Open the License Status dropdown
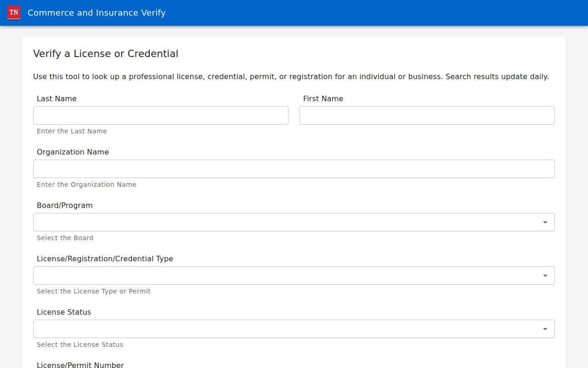 (x=294, y=329)
